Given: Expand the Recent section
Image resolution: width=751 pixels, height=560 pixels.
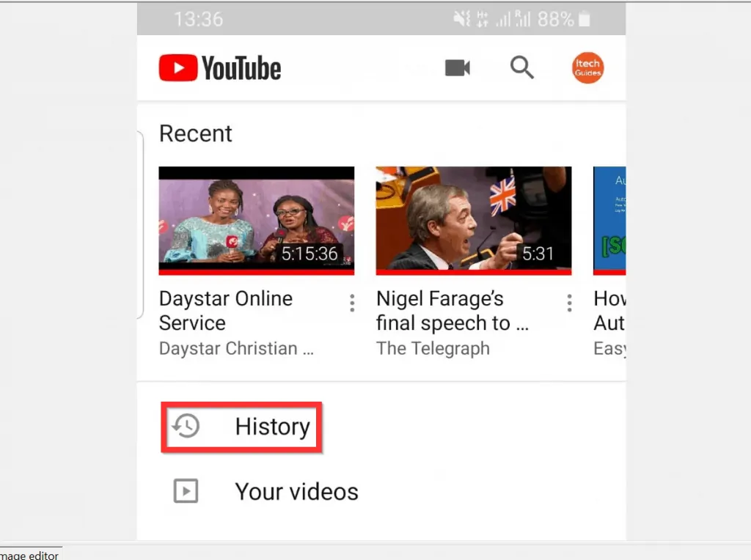Looking at the screenshot, I should pos(195,133).
